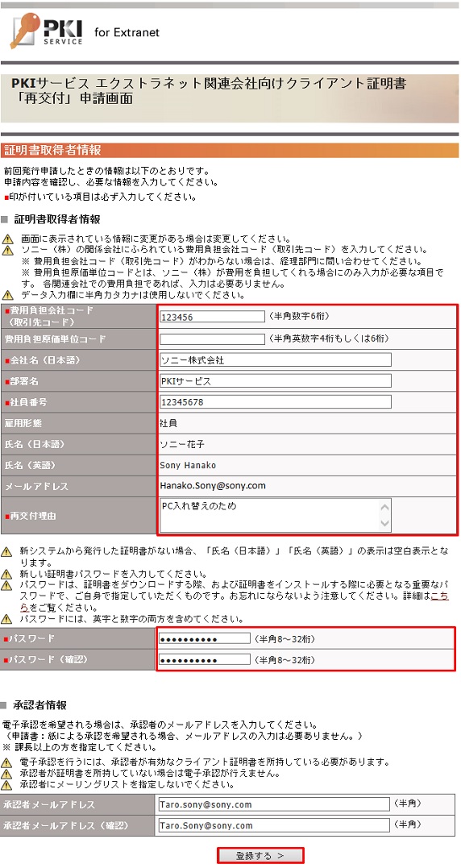Click the 部署名 field containing PKIサービス
Image resolution: width=461 pixels, height=868 pixels.
click(275, 381)
